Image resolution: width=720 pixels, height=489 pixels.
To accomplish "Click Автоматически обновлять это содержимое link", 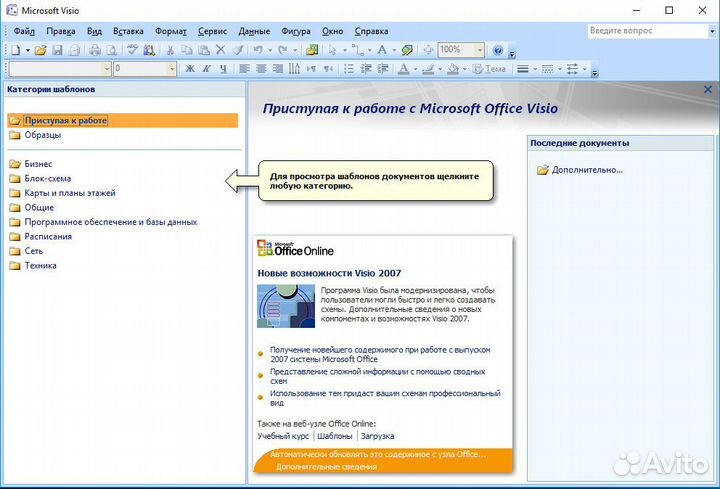I will 377,455.
